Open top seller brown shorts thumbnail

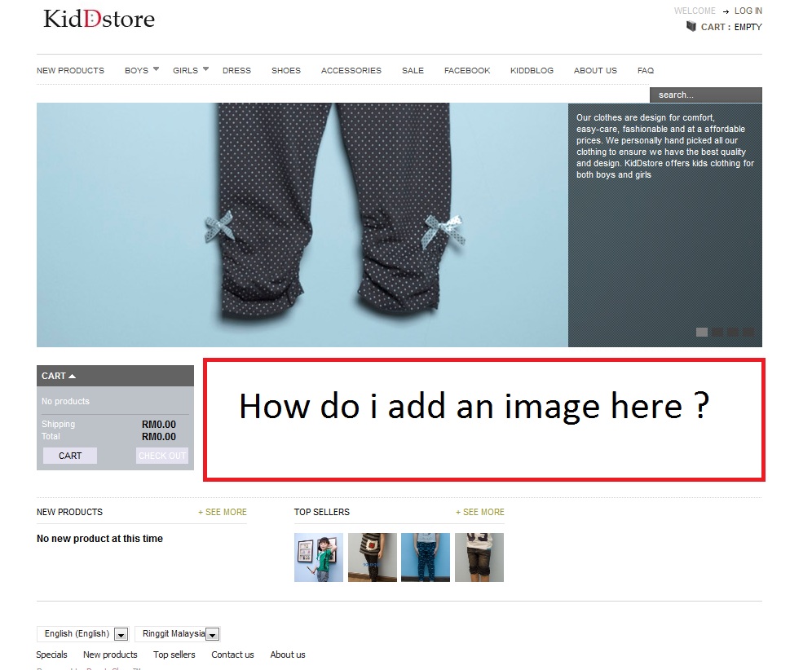tap(479, 558)
